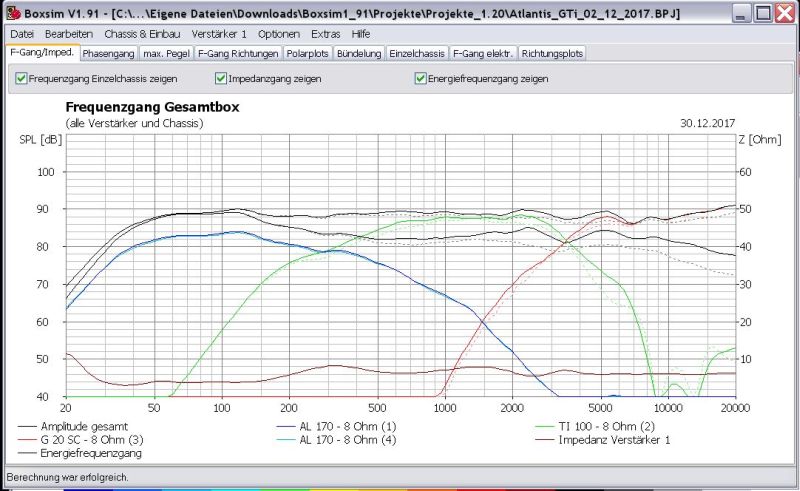Viewport: 800px width, 491px height.
Task: Open the Verstärker 1 menu
Action: click(218, 34)
